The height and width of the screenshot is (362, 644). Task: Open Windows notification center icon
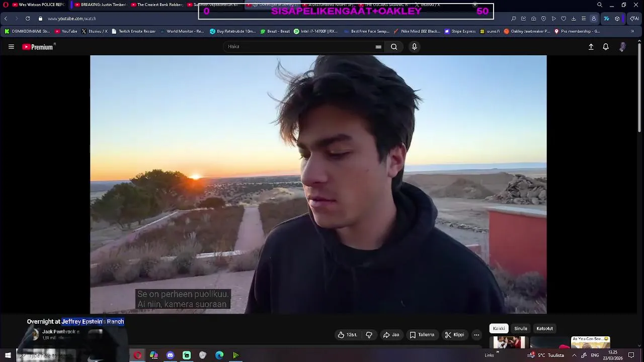pos(631,355)
